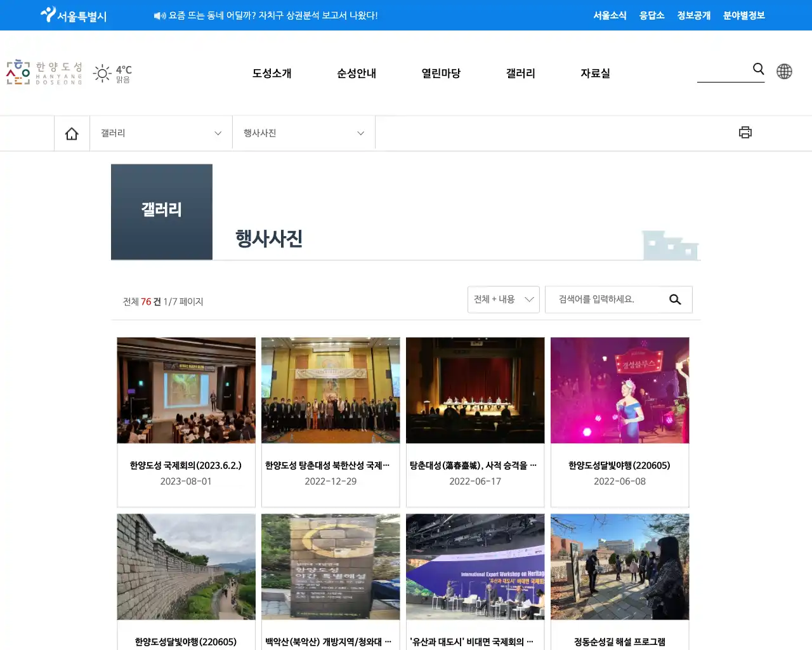Click the weather sun icon showing 4°C
The height and width of the screenshot is (650, 812).
pyautogui.click(x=102, y=73)
